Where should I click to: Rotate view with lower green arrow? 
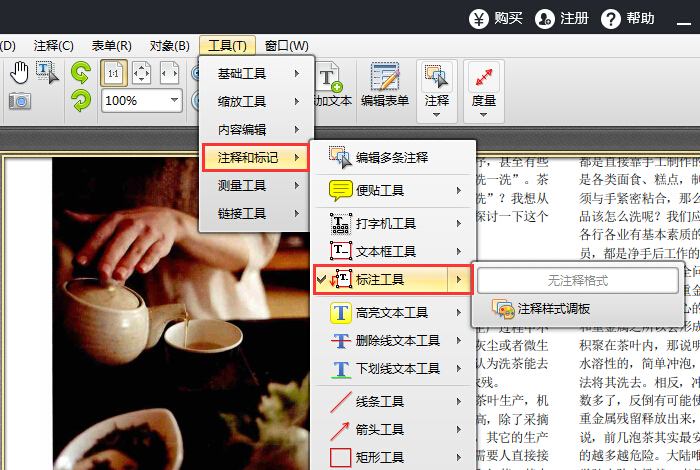pos(81,101)
